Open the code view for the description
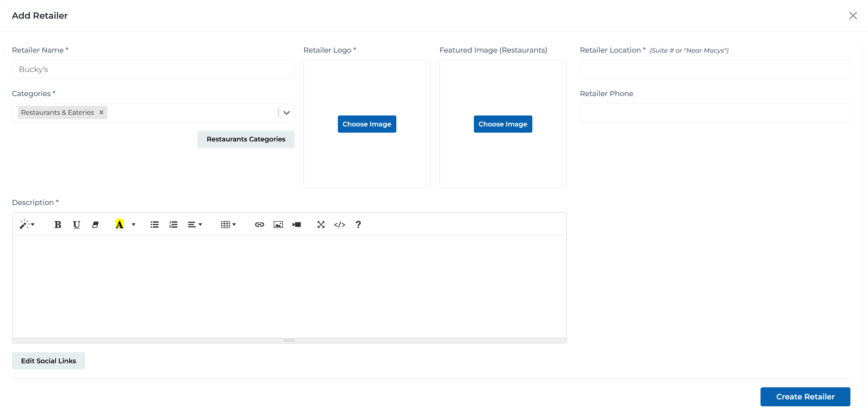This screenshot has width=868, height=414. point(339,224)
